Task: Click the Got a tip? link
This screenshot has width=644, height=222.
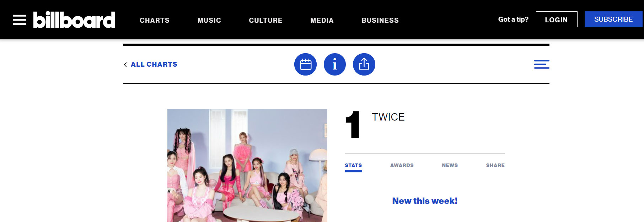Action: point(513,20)
